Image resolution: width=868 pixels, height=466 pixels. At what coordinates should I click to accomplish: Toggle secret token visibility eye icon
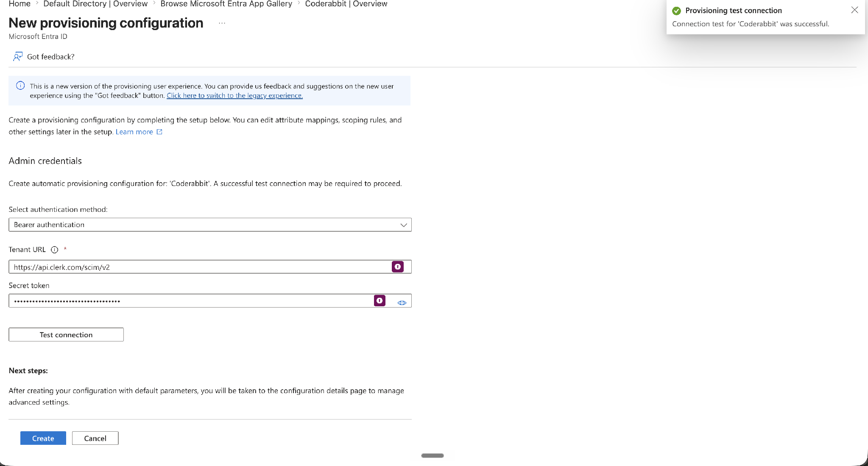(x=402, y=302)
